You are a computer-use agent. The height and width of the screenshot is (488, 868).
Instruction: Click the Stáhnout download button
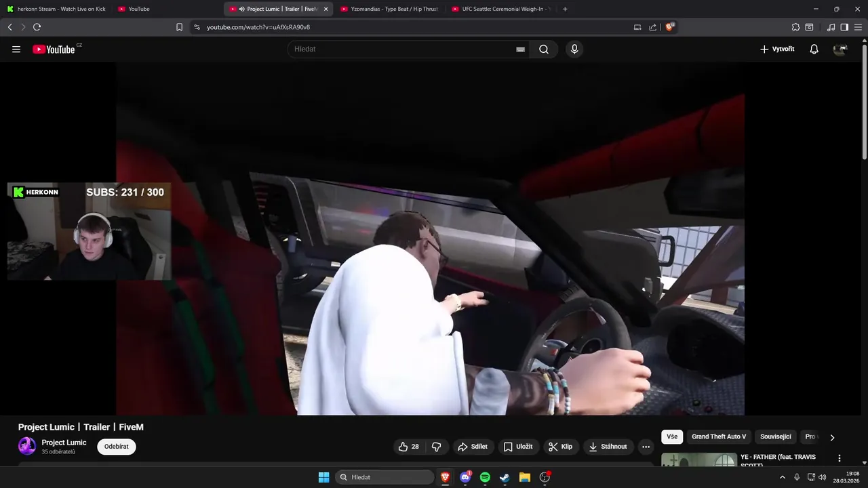point(608,447)
